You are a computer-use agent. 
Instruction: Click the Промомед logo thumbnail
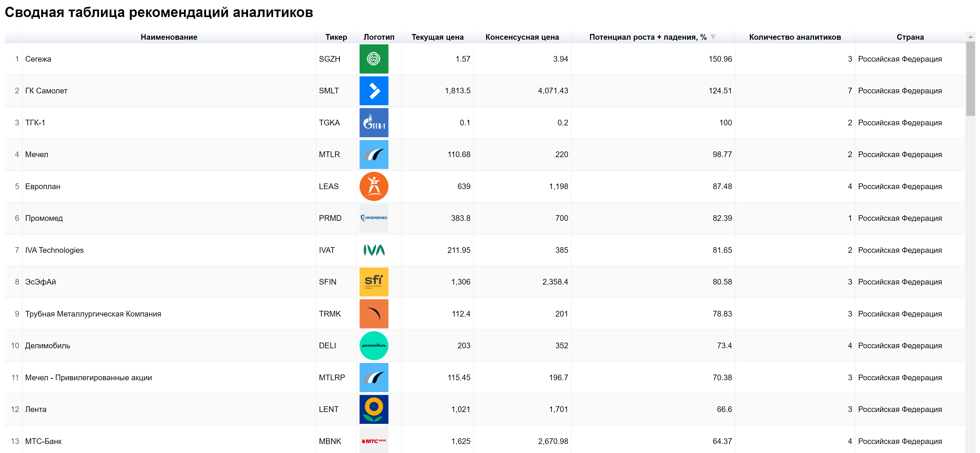(373, 218)
